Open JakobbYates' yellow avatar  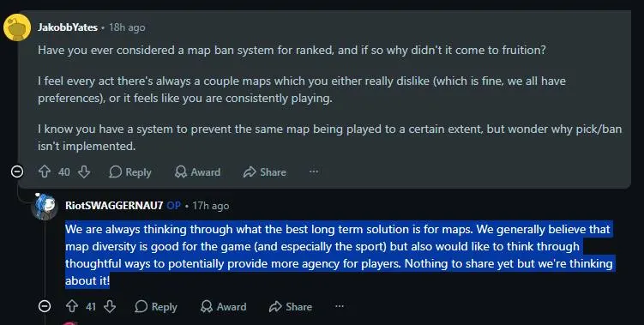17,27
